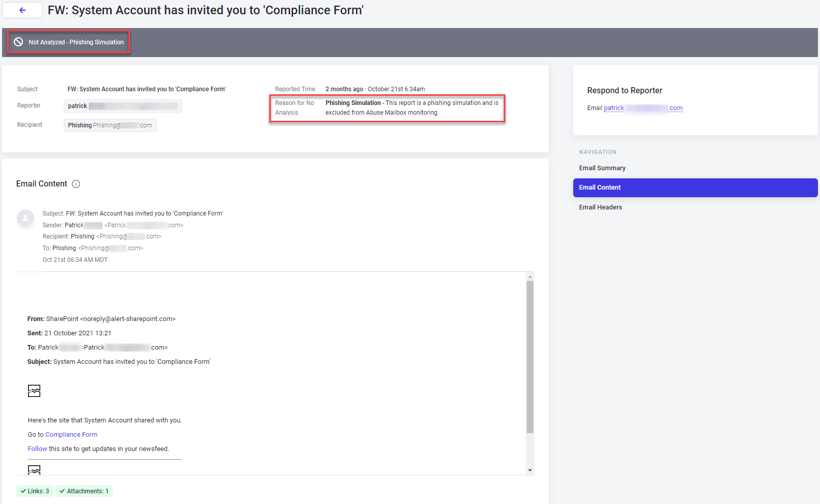Click the email scrollbar down arrow
The width and height of the screenshot is (820, 504).
[x=530, y=470]
